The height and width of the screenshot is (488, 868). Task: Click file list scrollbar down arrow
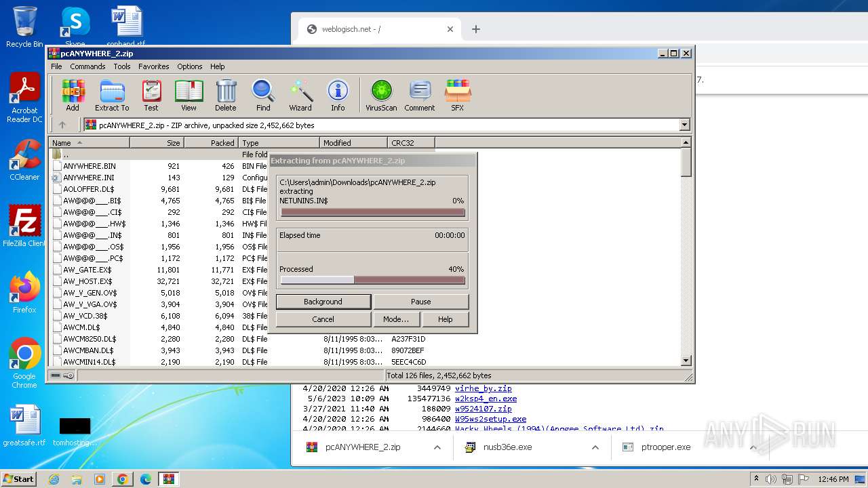pyautogui.click(x=686, y=361)
